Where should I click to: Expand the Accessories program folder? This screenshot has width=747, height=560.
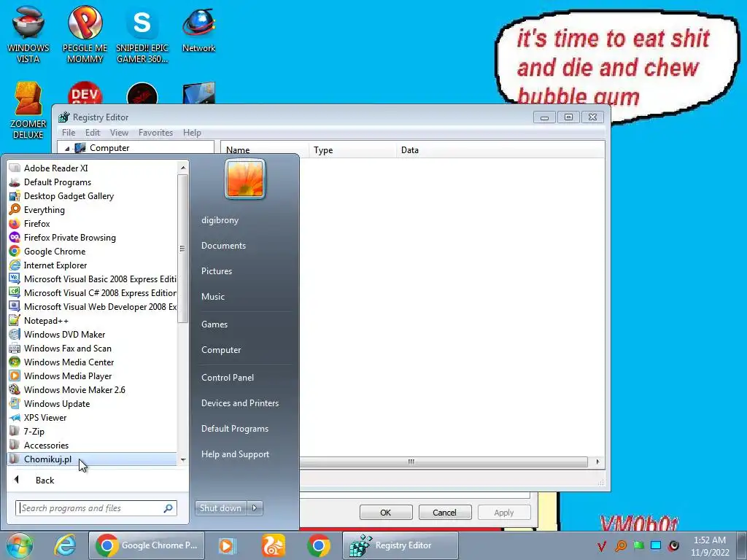tap(46, 445)
